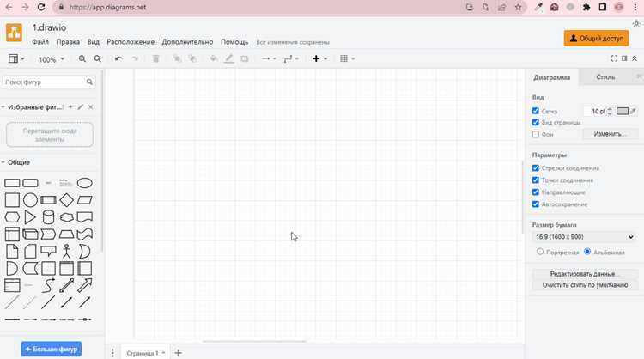The height and width of the screenshot is (359, 644).
Task: Click the draw.io logo icon
Action: tap(14, 33)
